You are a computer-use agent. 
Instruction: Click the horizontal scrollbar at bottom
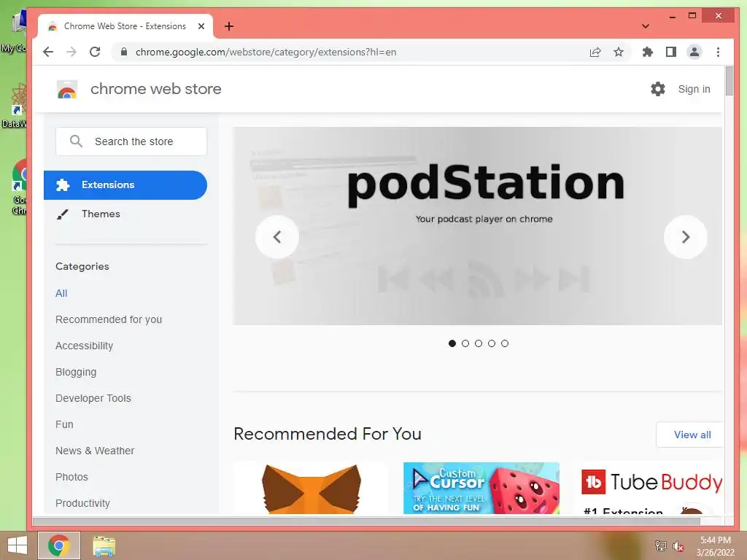366,521
